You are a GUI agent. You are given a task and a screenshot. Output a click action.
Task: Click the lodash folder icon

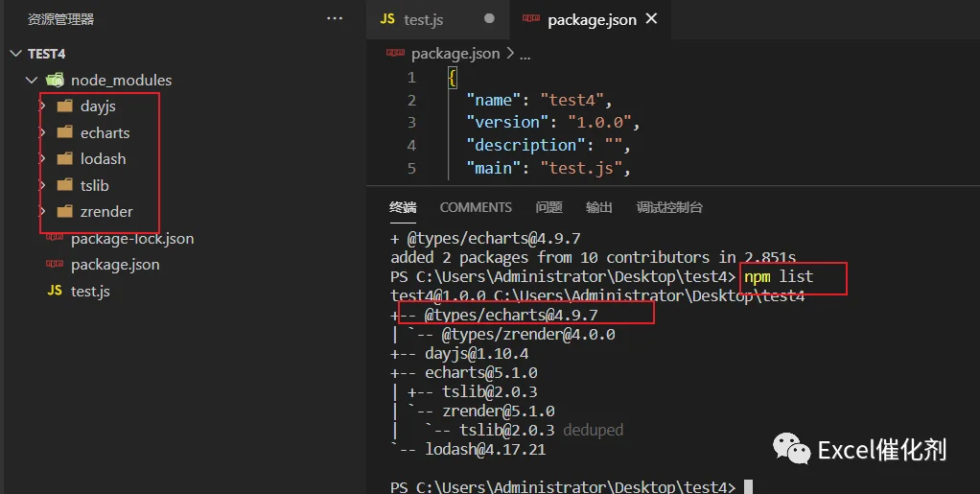[x=65, y=158]
